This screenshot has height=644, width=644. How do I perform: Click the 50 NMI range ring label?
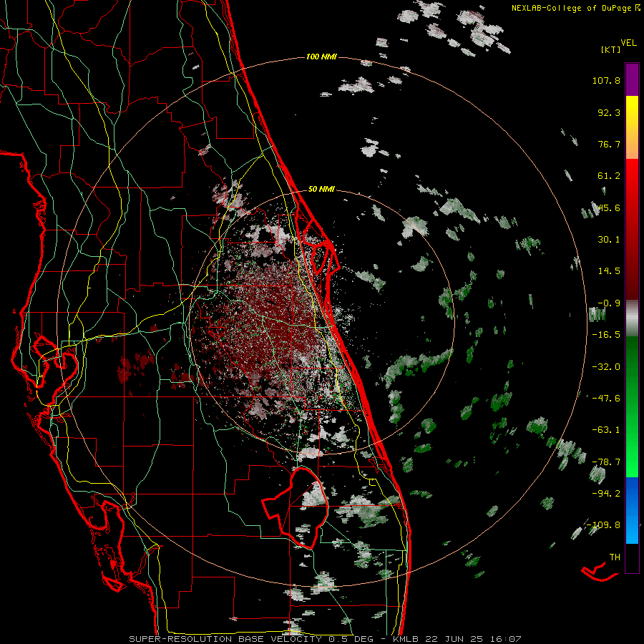[x=321, y=190]
